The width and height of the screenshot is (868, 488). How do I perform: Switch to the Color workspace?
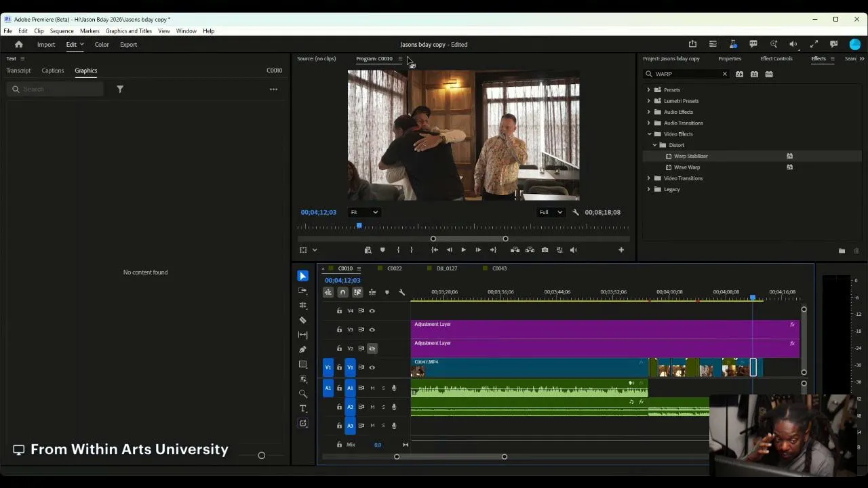coord(102,45)
